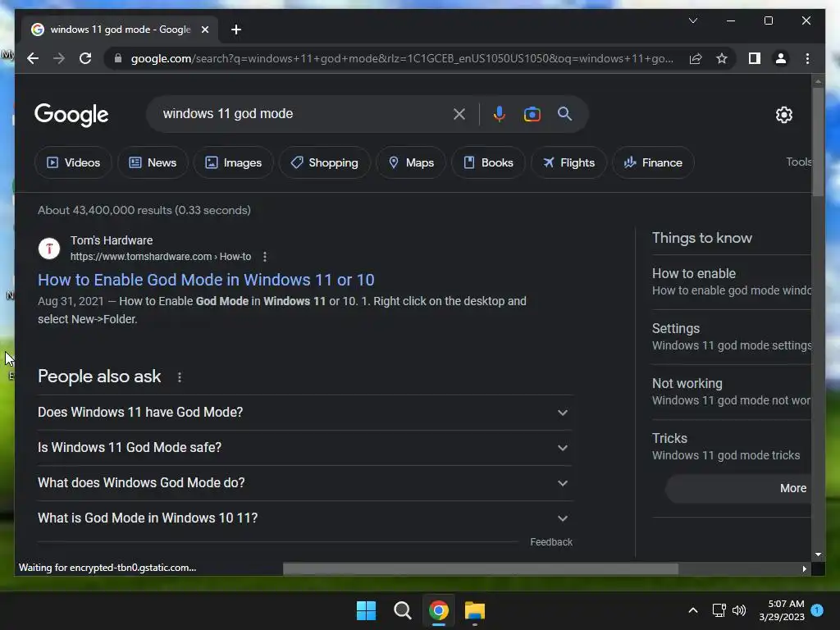Click the Tom's Hardware favicon
This screenshot has width=840, height=630.
tap(48, 249)
